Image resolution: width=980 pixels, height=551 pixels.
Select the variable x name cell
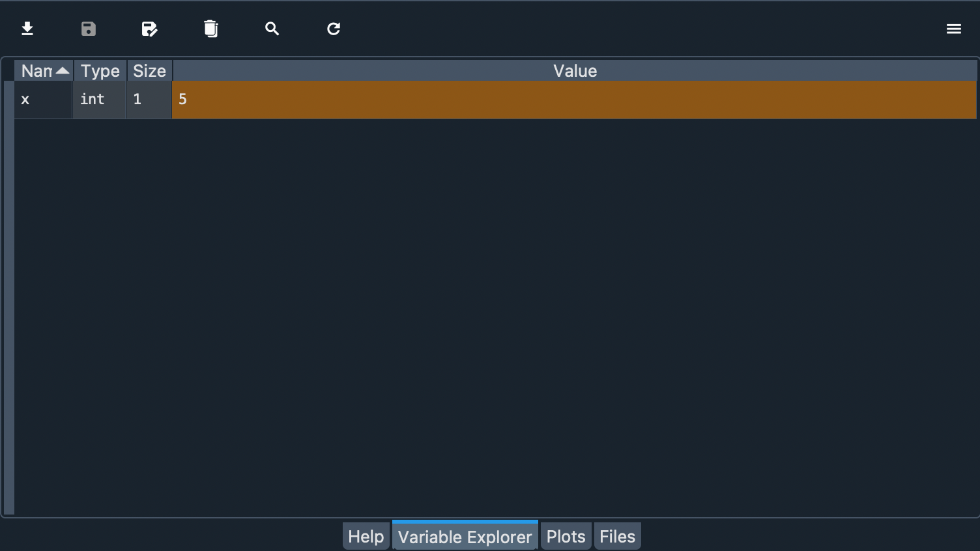point(43,100)
